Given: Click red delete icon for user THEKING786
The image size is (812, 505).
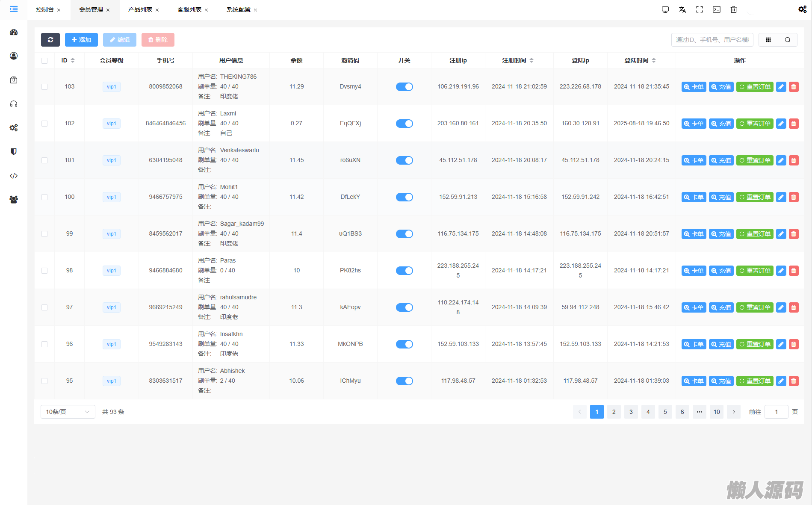Looking at the screenshot, I should pos(794,87).
